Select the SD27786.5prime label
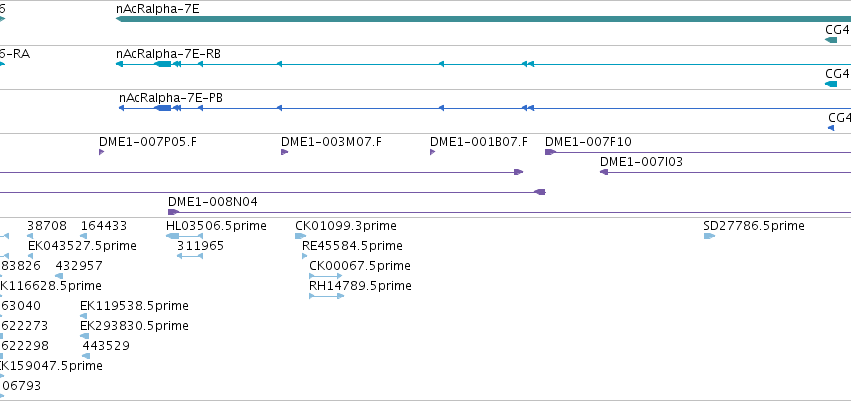The width and height of the screenshot is (851, 401). point(754,226)
